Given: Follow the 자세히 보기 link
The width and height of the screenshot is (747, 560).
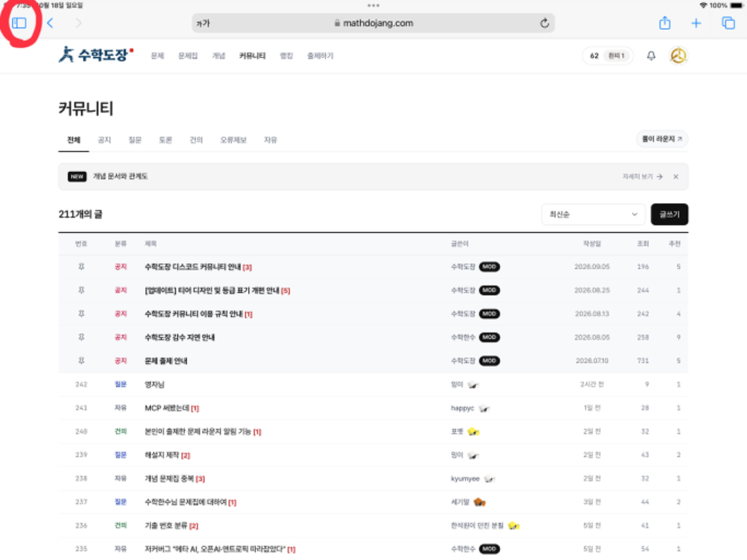Looking at the screenshot, I should tap(642, 176).
